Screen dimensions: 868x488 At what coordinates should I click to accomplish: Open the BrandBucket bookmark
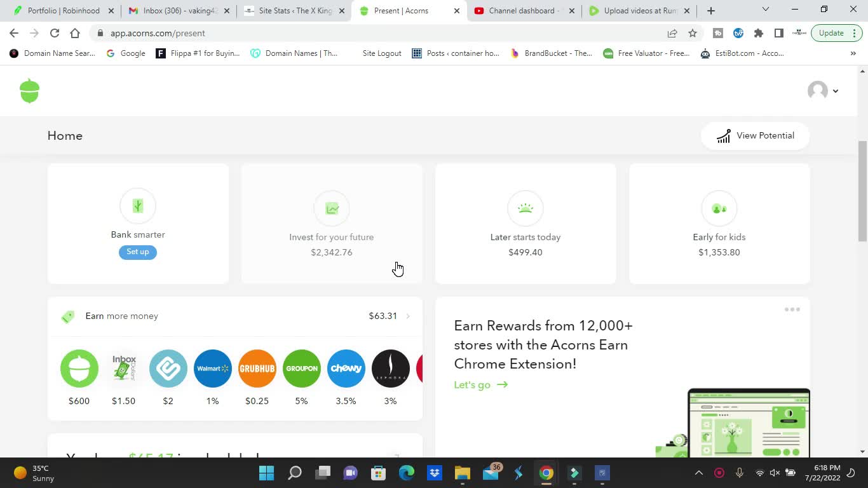pyautogui.click(x=552, y=53)
